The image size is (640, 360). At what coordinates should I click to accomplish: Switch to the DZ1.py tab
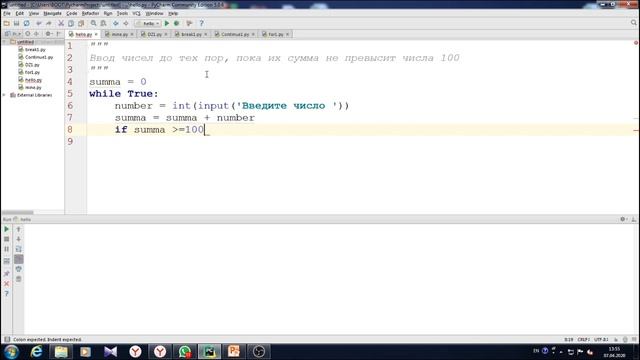[154, 34]
